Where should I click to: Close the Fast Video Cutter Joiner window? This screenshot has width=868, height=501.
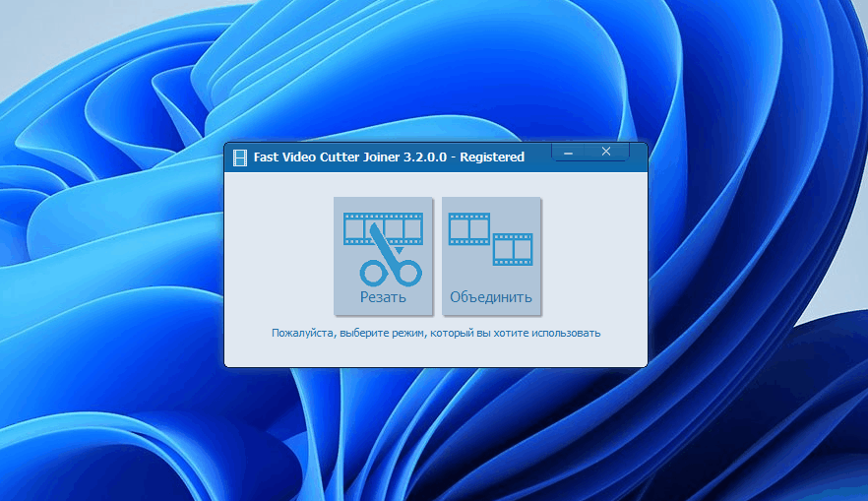[606, 153]
